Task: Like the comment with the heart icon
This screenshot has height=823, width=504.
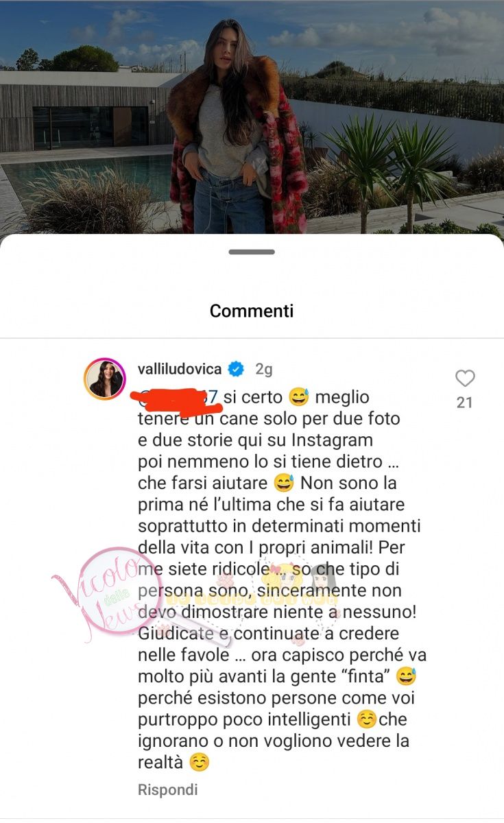Action: pyautogui.click(x=465, y=378)
